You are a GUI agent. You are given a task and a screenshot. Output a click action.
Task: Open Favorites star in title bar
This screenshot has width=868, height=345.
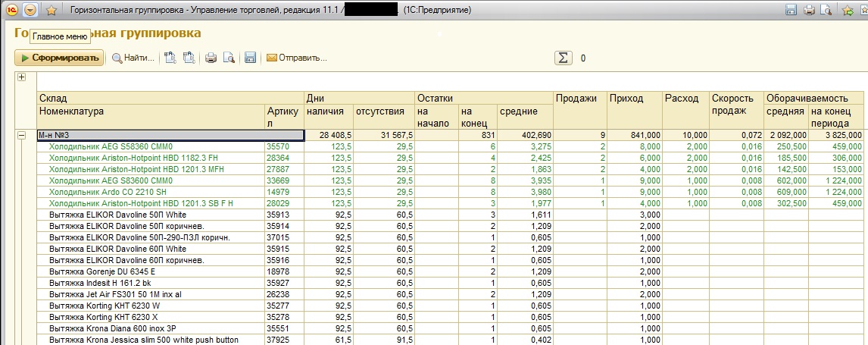click(x=52, y=10)
